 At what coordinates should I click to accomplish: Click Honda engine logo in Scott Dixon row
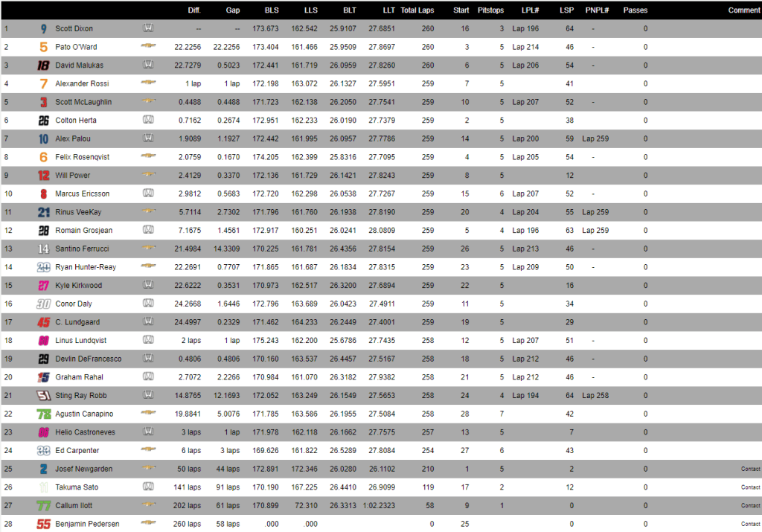tap(148, 28)
